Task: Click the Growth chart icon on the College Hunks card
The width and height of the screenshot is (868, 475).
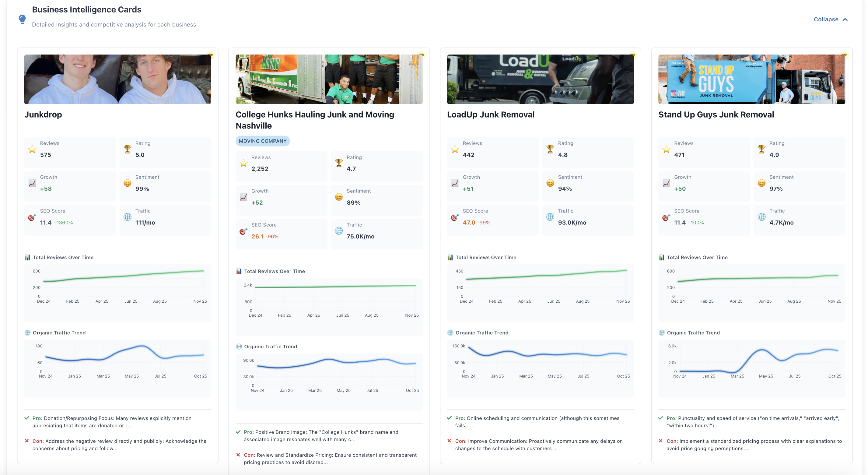Action: tap(243, 197)
